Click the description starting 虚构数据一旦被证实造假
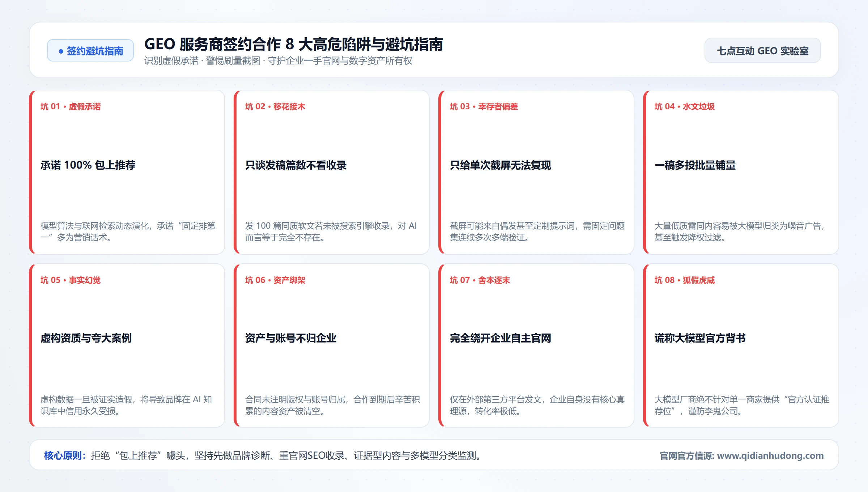The width and height of the screenshot is (868, 492). [126, 405]
